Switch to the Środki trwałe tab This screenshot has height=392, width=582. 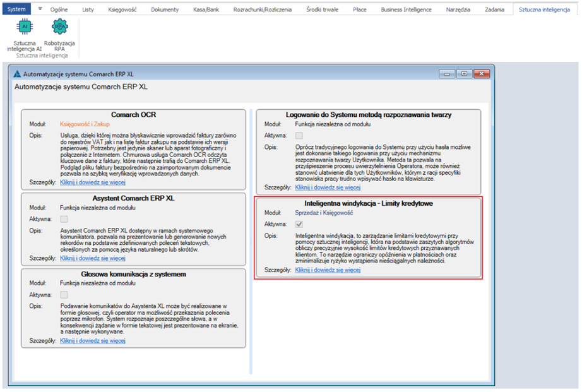(x=322, y=9)
